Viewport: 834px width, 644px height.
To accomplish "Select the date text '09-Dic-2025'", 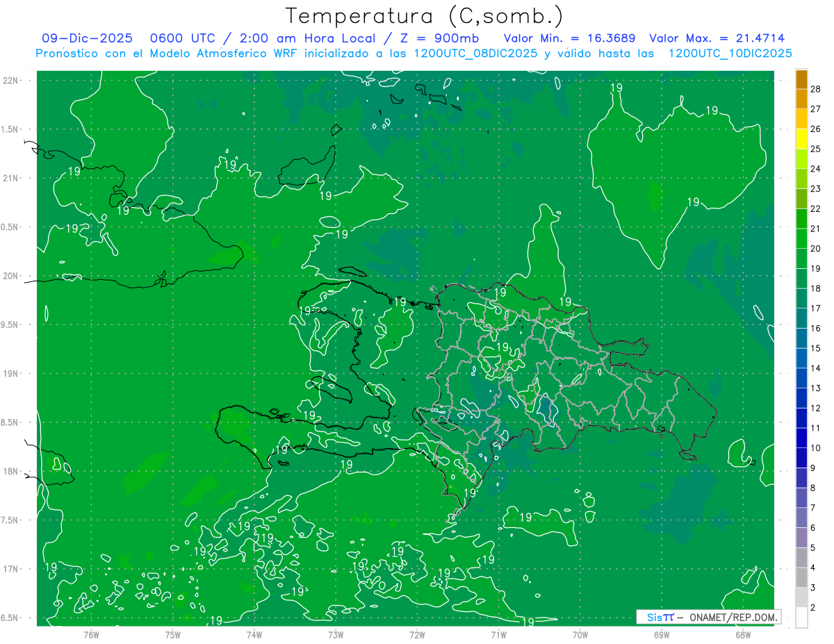I will [87, 39].
